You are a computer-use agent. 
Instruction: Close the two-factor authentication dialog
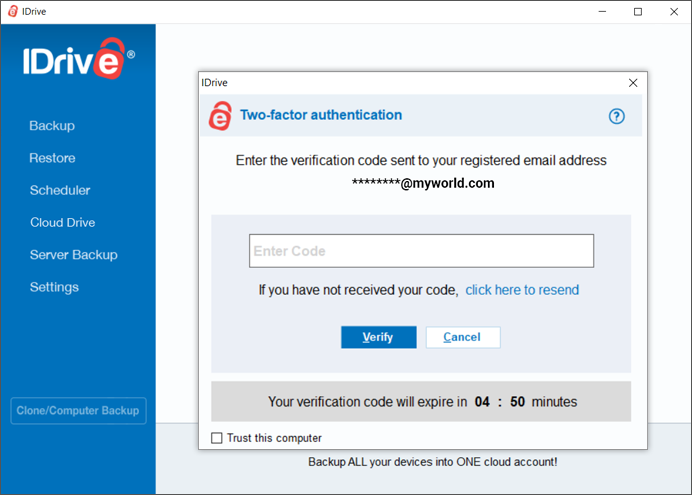pyautogui.click(x=633, y=83)
